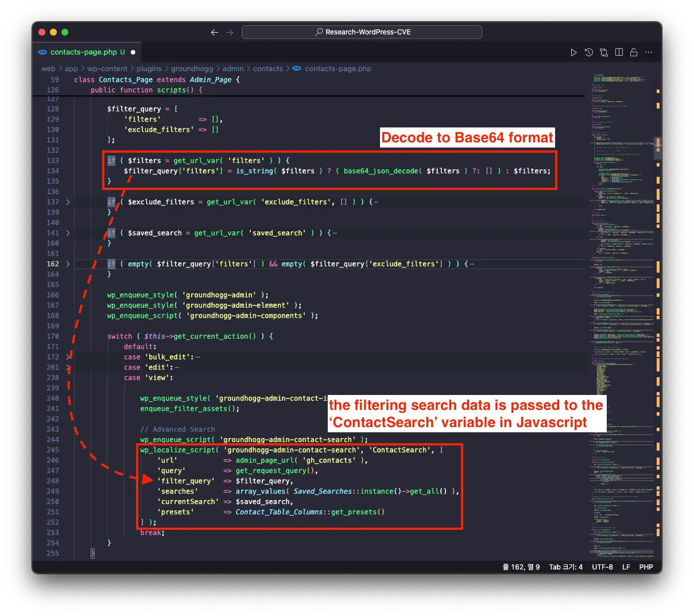Change the end-of-line sequence via LF
This screenshot has width=694, height=616.
pos(626,567)
